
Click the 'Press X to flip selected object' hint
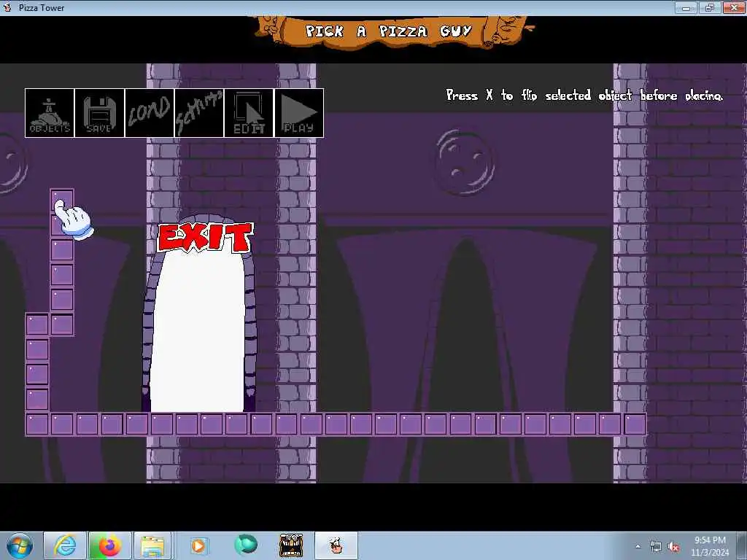point(584,96)
